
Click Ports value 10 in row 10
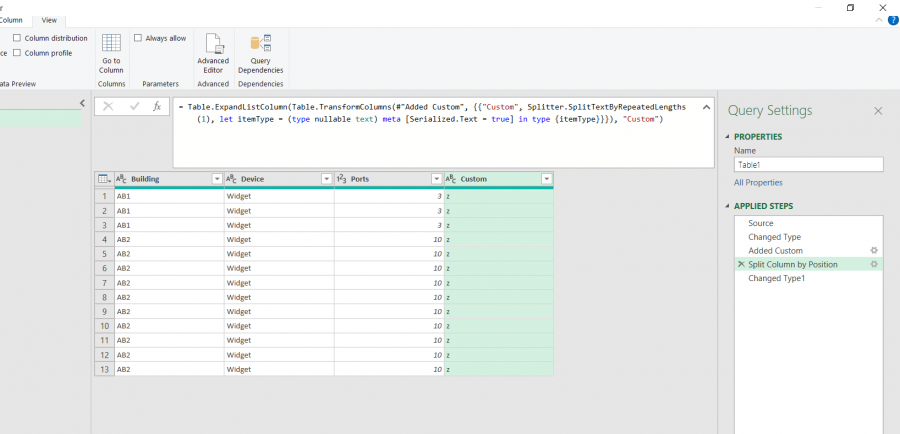(x=389, y=326)
